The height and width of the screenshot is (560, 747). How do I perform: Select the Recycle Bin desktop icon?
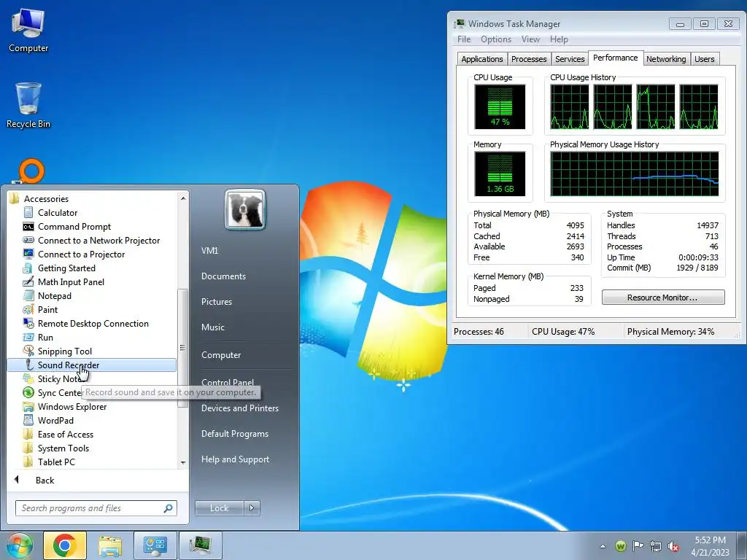pyautogui.click(x=28, y=105)
